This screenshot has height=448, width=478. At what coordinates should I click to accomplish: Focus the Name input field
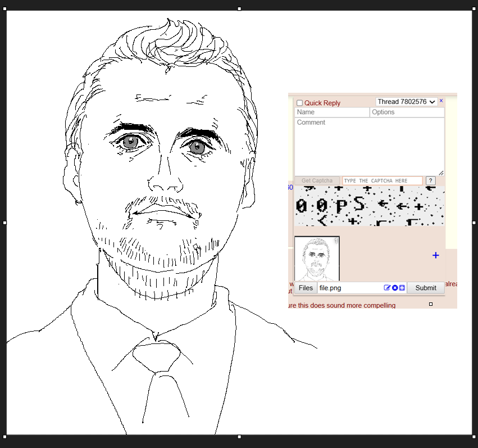click(332, 112)
